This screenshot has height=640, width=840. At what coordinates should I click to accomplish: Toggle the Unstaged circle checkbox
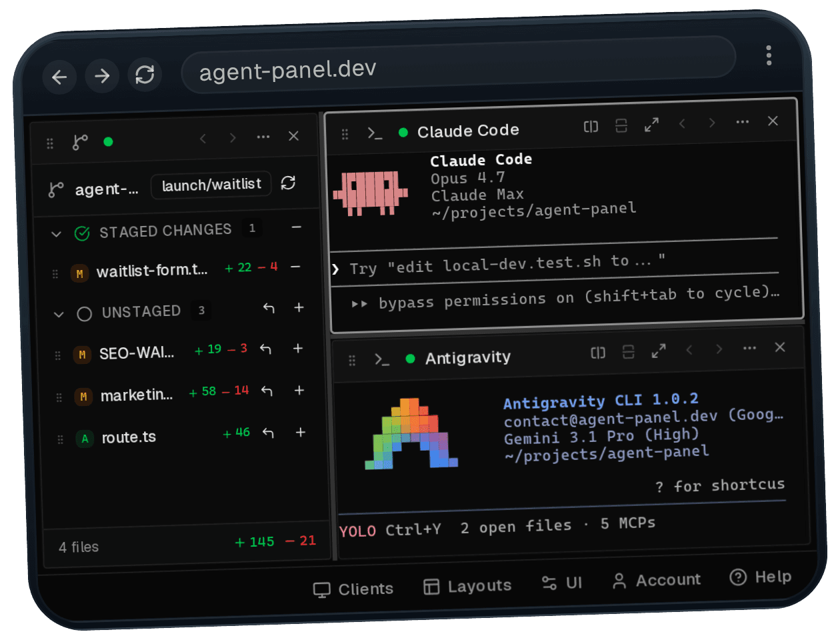[x=85, y=313]
